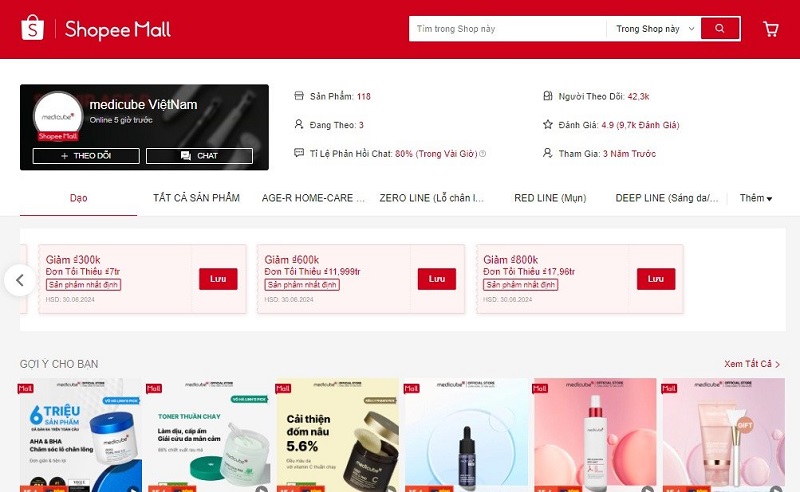Click the magnifier search button
800x492 pixels.
pyautogui.click(x=719, y=29)
